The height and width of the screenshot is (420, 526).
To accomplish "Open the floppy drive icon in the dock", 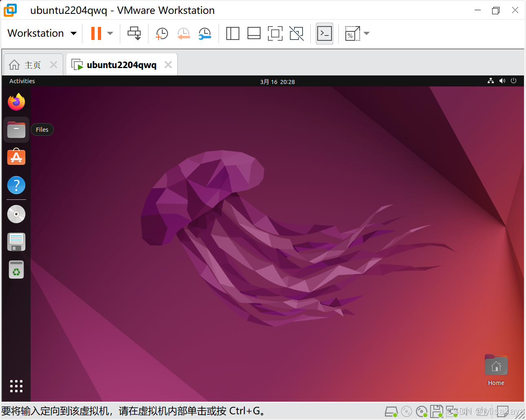I will [16, 242].
